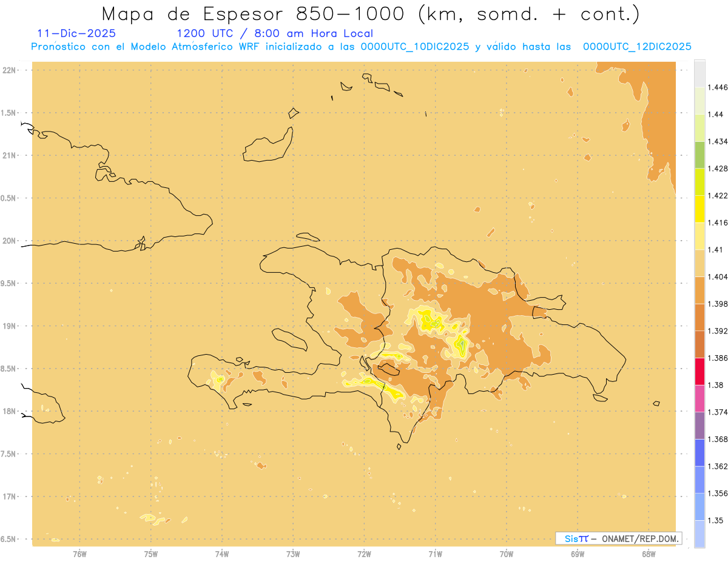Pick the purple legend swatch between 1.368 and 1.374

[699, 426]
